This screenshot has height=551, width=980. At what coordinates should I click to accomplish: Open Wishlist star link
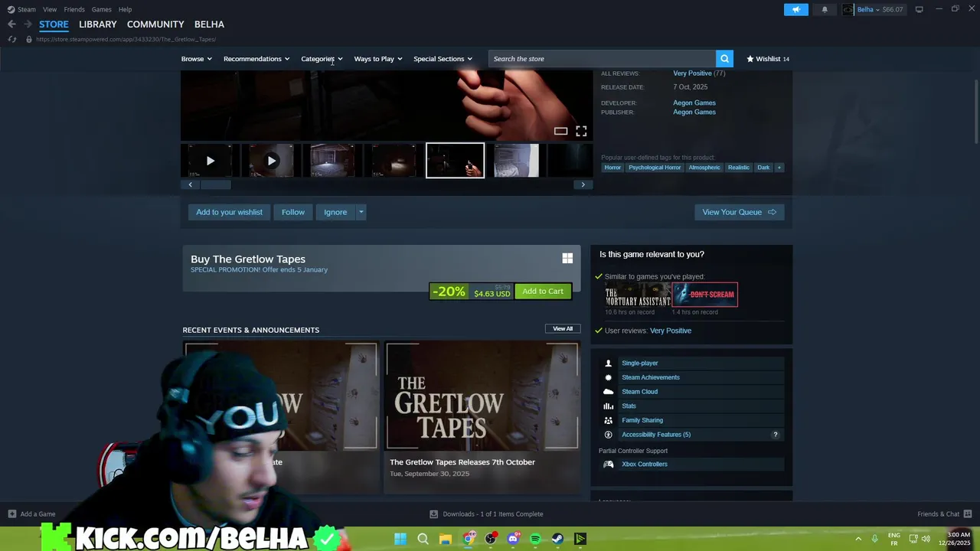768,59
